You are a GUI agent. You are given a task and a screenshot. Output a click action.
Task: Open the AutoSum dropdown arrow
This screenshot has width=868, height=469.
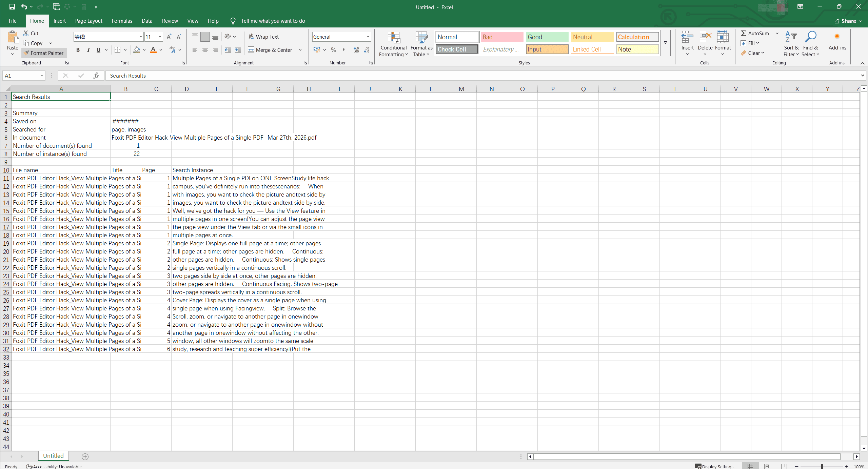pyautogui.click(x=777, y=33)
